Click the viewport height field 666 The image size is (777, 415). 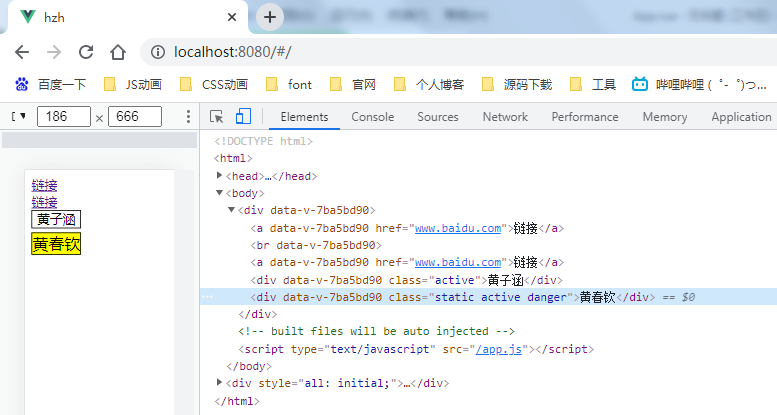click(x=135, y=117)
